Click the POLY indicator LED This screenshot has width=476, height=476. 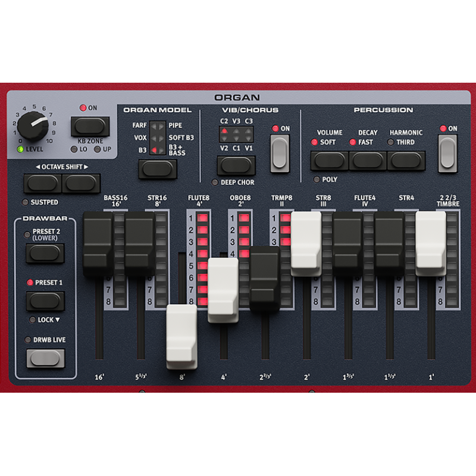click(x=317, y=180)
